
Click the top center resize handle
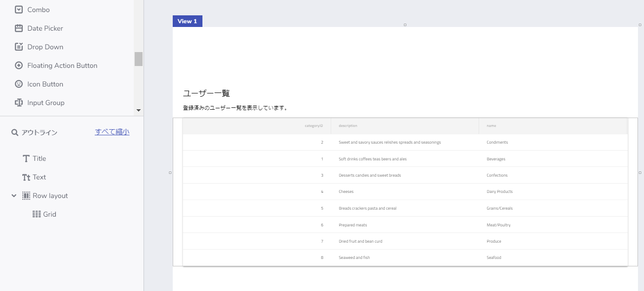click(405, 25)
